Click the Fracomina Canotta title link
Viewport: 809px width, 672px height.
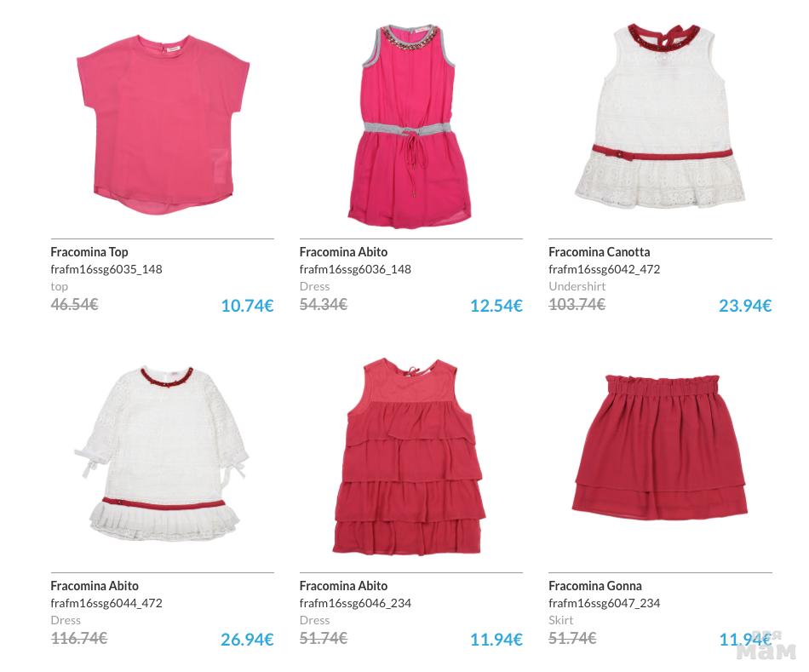pyautogui.click(x=599, y=252)
